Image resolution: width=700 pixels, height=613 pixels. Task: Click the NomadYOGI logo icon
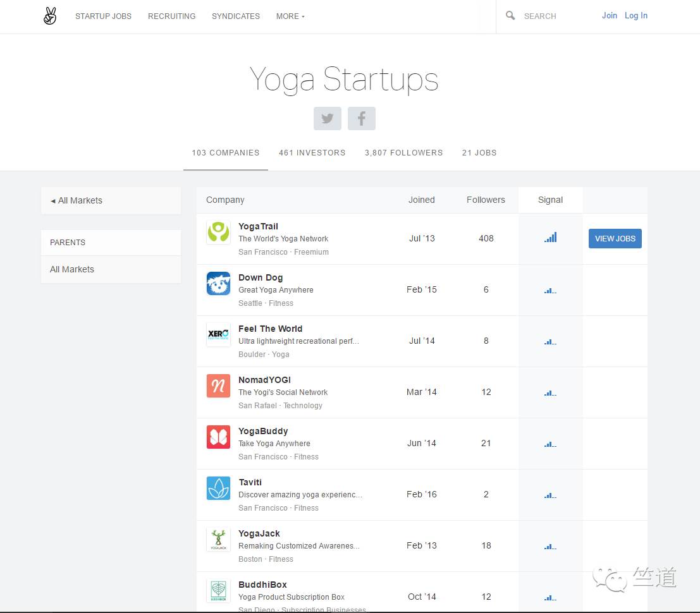(x=218, y=386)
